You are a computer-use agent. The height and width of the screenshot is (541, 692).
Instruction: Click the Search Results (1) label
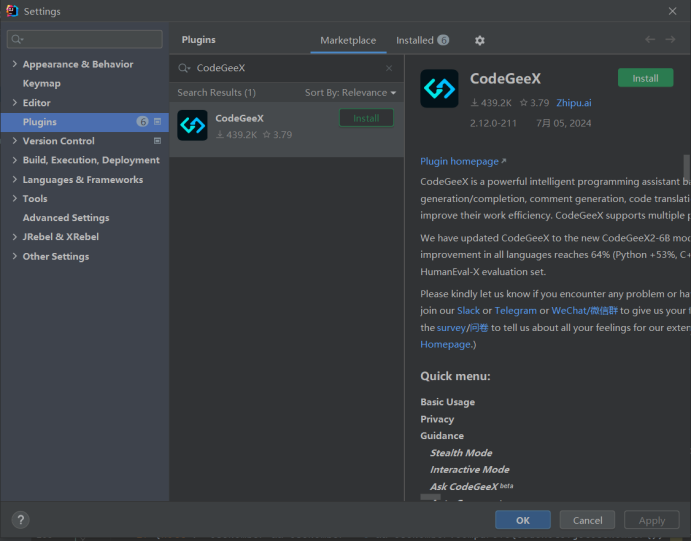tap(216, 93)
